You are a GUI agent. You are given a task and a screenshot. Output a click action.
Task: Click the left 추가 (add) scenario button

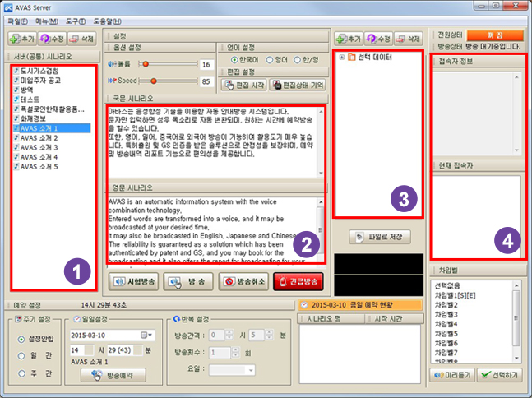click(22, 39)
